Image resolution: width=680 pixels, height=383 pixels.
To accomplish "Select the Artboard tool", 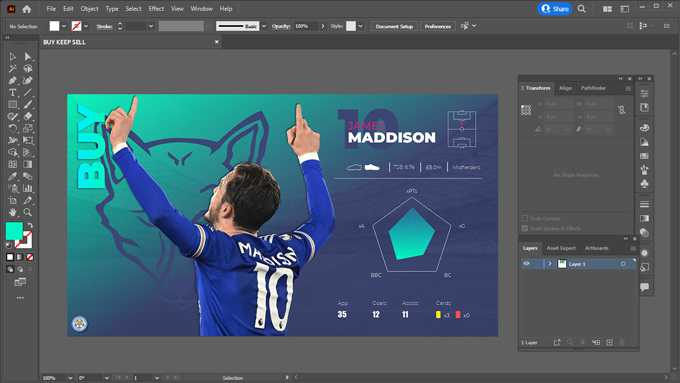I will (13, 200).
